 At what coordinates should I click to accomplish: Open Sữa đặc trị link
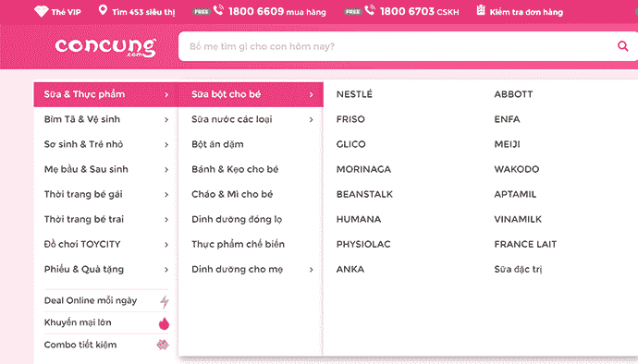[x=518, y=269]
